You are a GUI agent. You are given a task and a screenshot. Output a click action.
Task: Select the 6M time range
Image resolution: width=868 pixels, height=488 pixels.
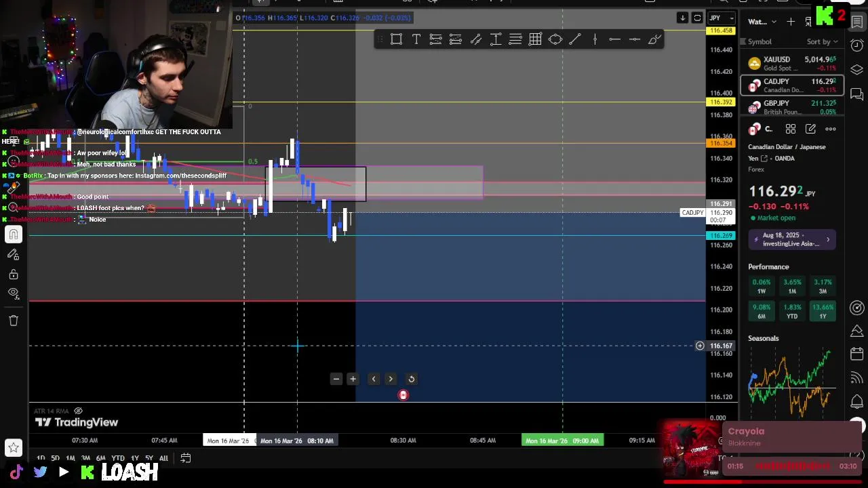[x=100, y=458]
